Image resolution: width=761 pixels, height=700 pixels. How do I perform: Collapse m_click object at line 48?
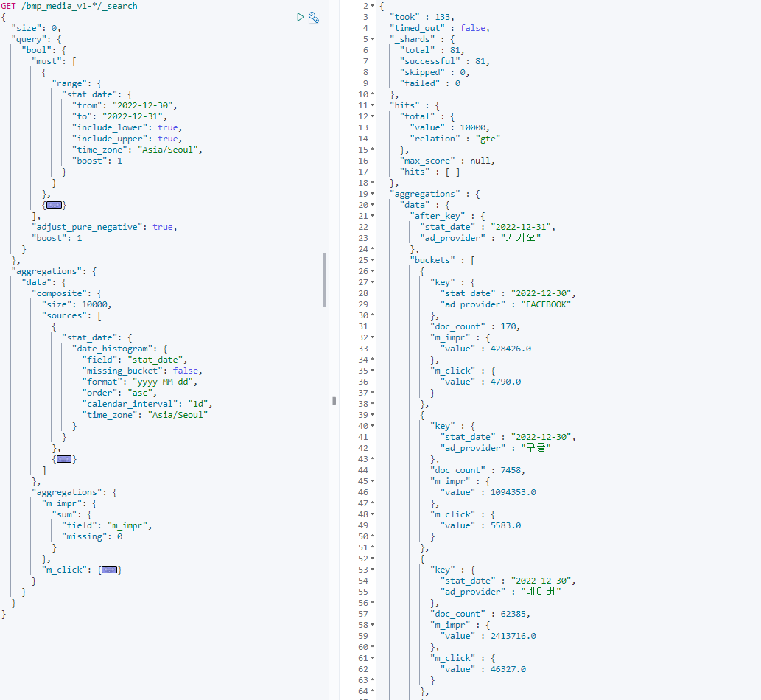372,514
